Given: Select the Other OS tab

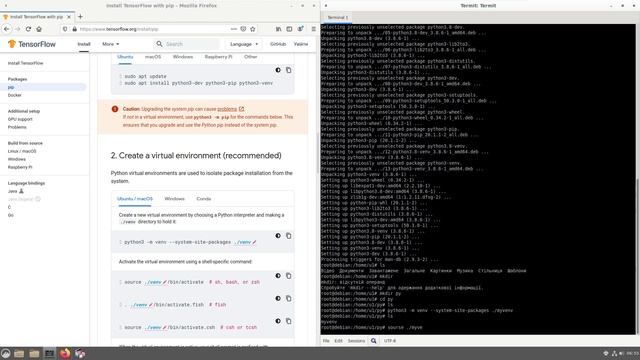Looking at the screenshot, I should [x=251, y=57].
